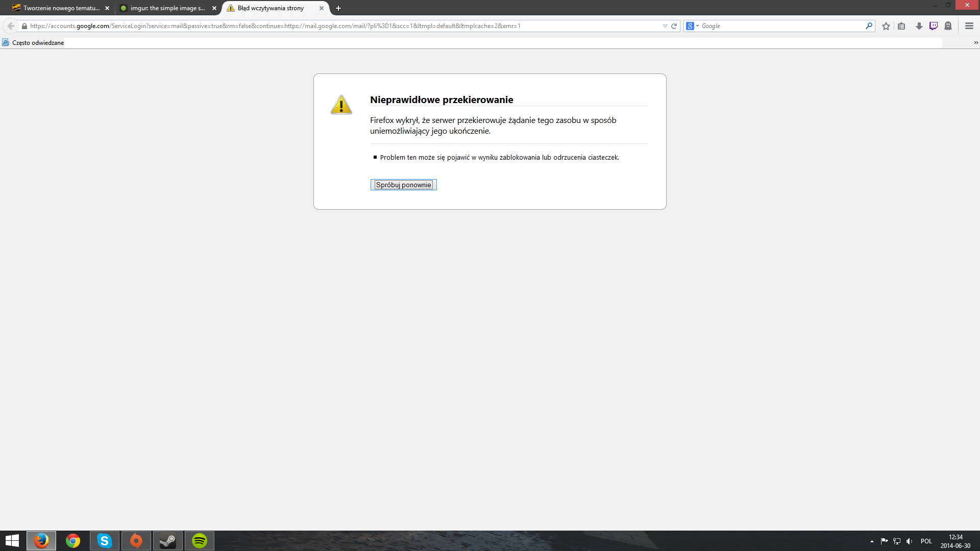This screenshot has width=980, height=551.
Task: Close the imgur tab
Action: click(x=214, y=8)
